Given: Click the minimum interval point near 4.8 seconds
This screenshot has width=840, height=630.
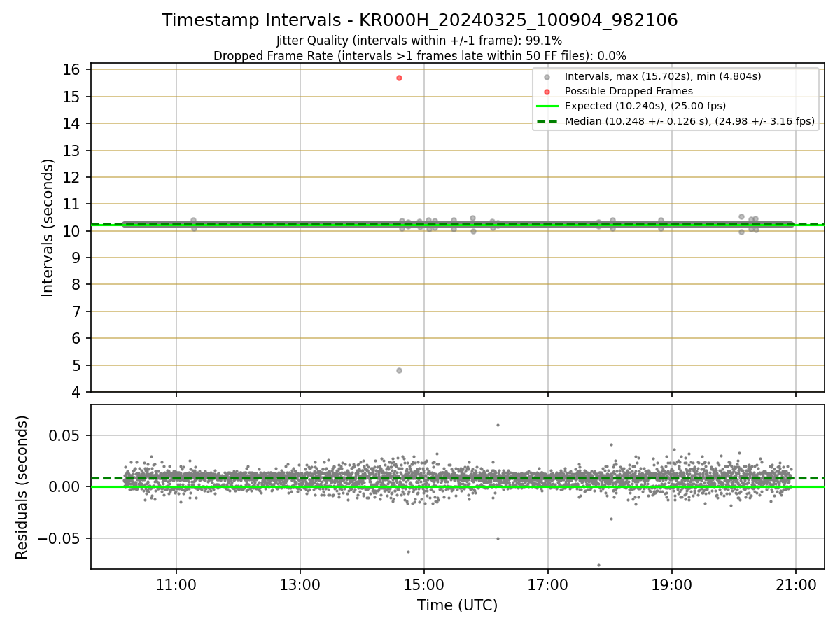Looking at the screenshot, I should (x=399, y=370).
